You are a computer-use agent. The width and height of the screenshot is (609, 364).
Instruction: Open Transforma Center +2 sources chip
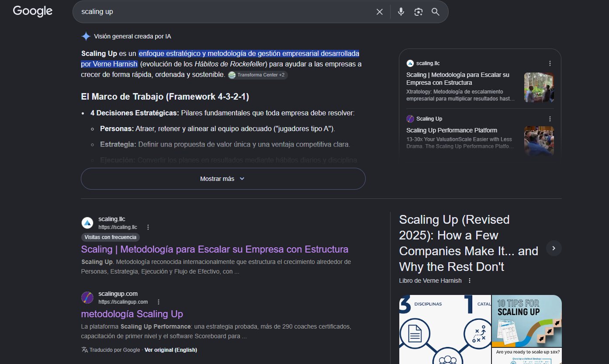pos(258,75)
